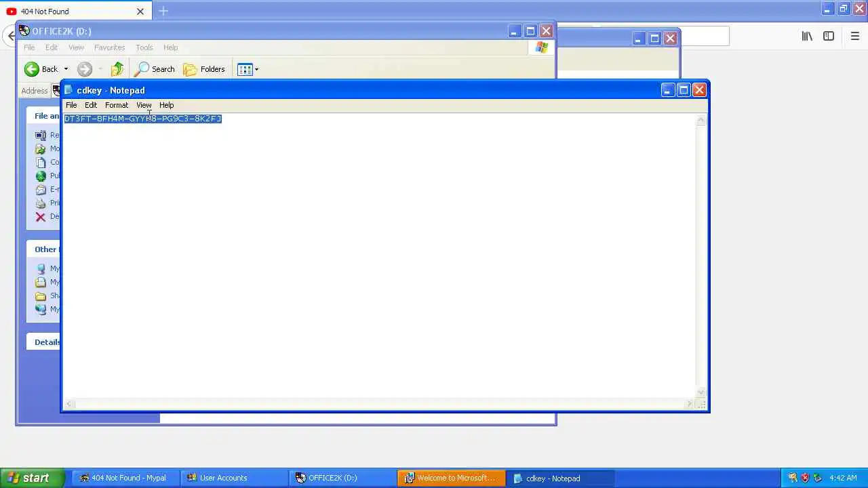Open Notepad's Help menu
868x488 pixels.
167,105
